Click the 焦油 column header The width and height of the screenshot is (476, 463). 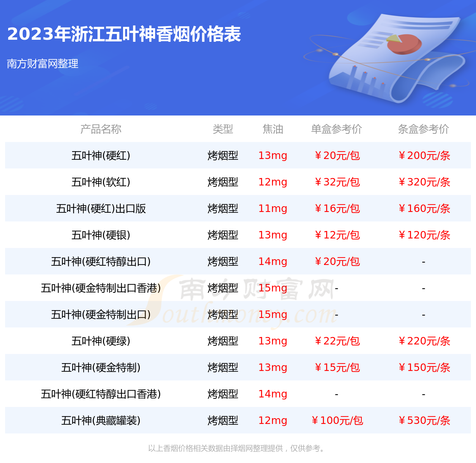tap(273, 129)
